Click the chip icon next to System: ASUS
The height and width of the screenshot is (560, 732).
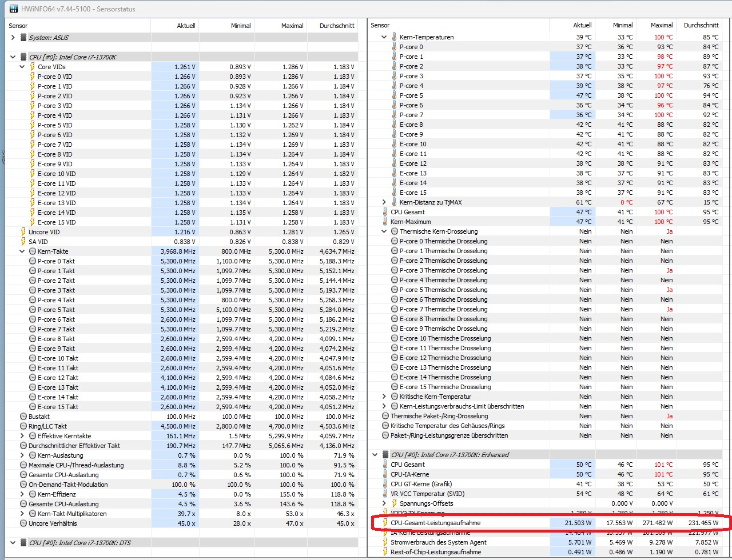[23, 38]
